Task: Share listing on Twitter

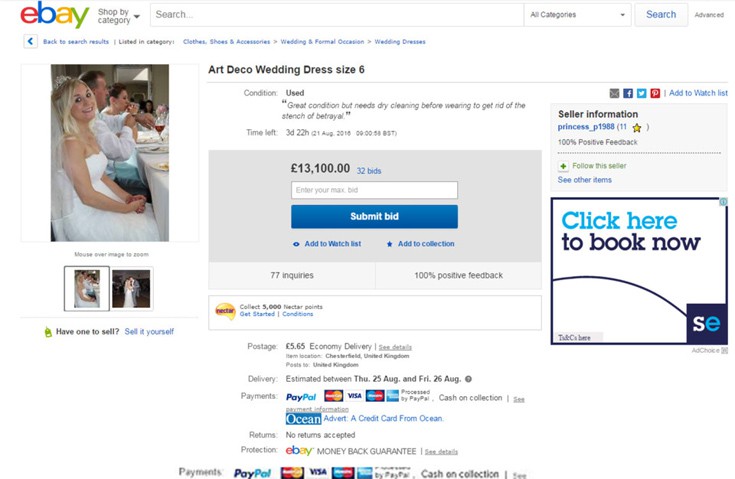Action: coord(641,93)
